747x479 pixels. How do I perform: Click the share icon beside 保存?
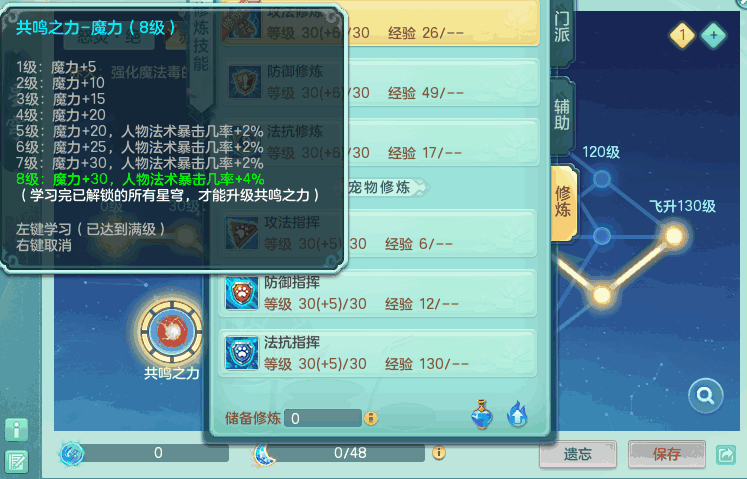click(726, 454)
